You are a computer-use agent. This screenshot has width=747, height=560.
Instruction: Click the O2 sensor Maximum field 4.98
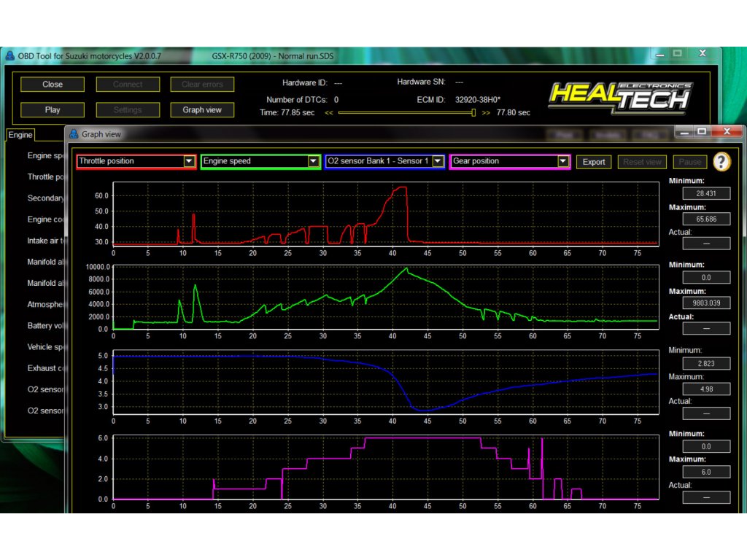click(706, 389)
